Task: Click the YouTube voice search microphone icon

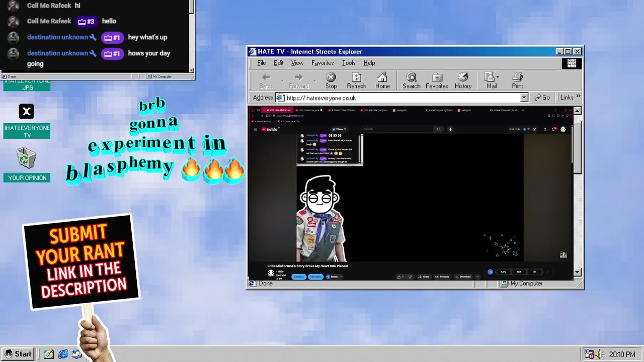Action: pos(450,129)
